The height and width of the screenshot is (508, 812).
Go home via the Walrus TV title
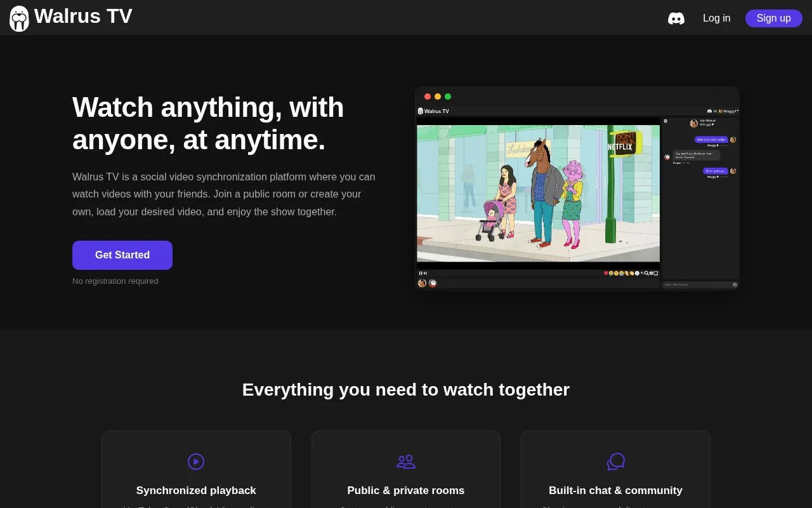[83, 17]
